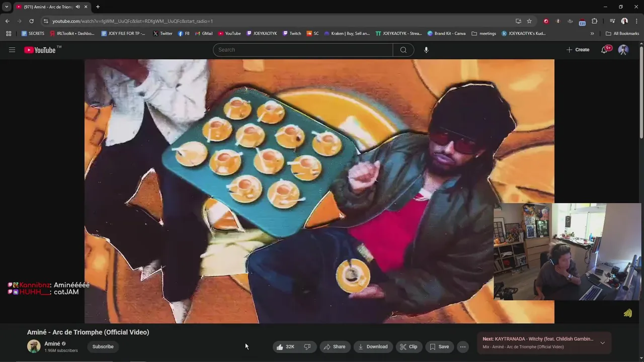The image size is (644, 362).
Task: Open the YouTube hamburger guide menu
Action: point(12,50)
